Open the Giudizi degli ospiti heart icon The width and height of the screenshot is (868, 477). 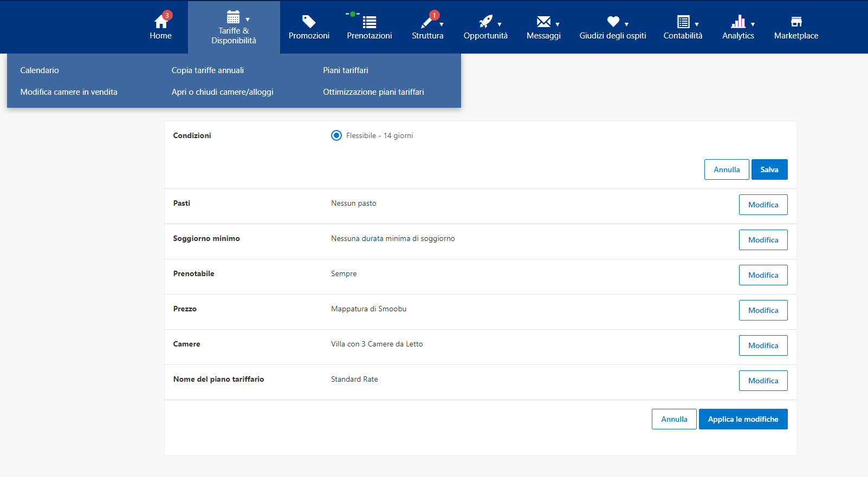(x=613, y=22)
